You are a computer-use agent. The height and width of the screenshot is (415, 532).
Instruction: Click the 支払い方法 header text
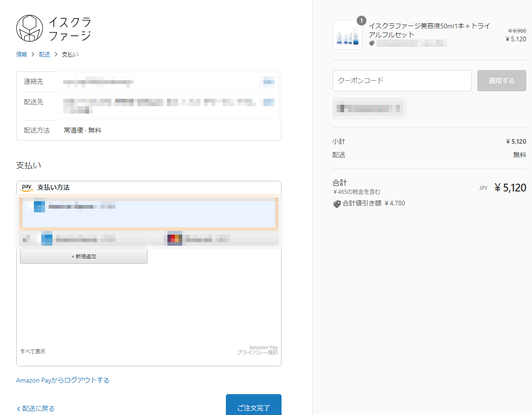pyautogui.click(x=53, y=187)
